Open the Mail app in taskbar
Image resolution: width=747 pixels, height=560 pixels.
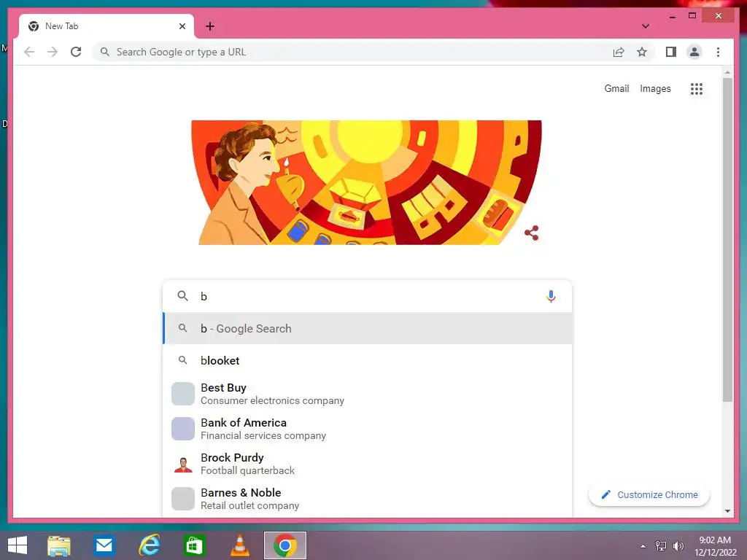[x=104, y=545]
